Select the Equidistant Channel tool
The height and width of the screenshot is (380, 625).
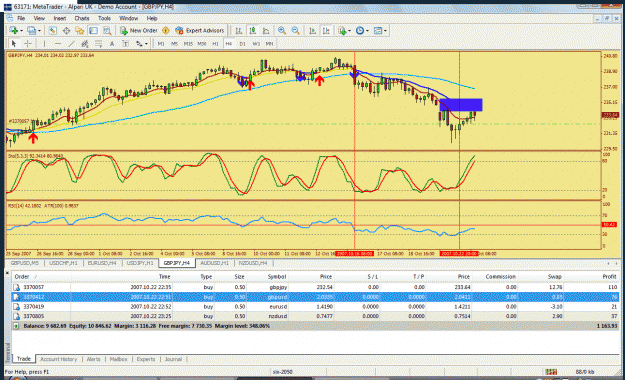click(x=85, y=43)
